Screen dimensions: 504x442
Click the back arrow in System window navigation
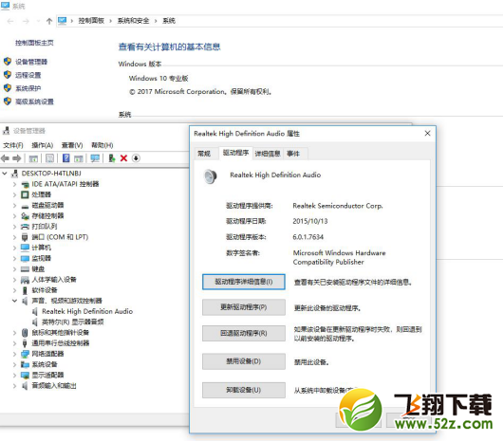(10, 21)
